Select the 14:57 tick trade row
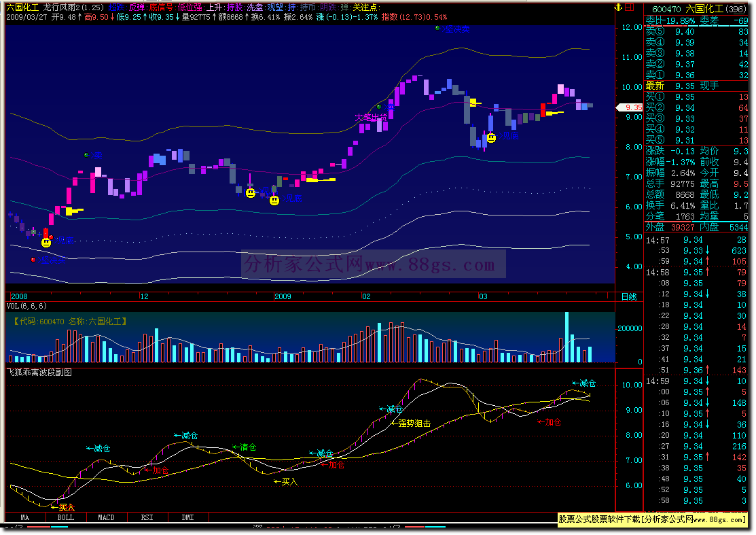 697,240
